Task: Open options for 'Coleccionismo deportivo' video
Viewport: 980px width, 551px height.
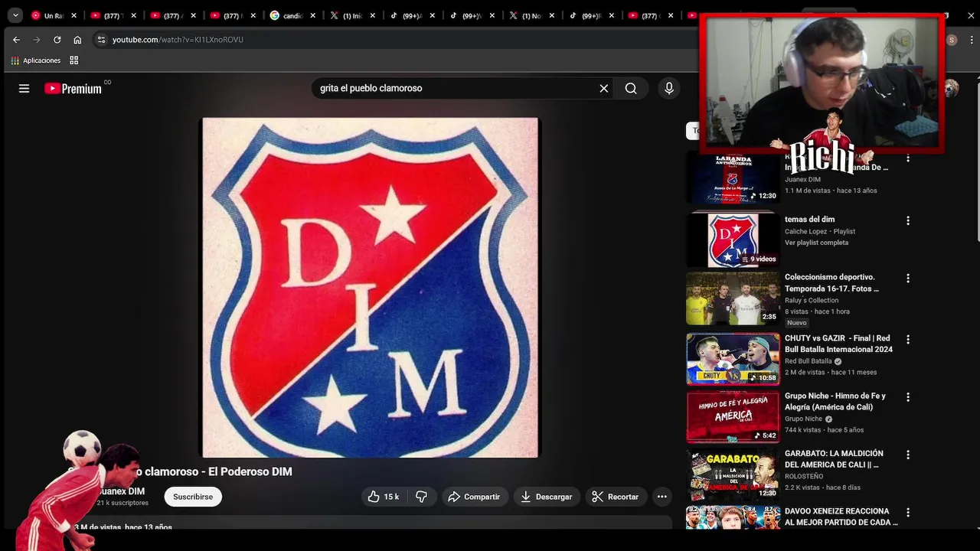Action: pyautogui.click(x=908, y=279)
